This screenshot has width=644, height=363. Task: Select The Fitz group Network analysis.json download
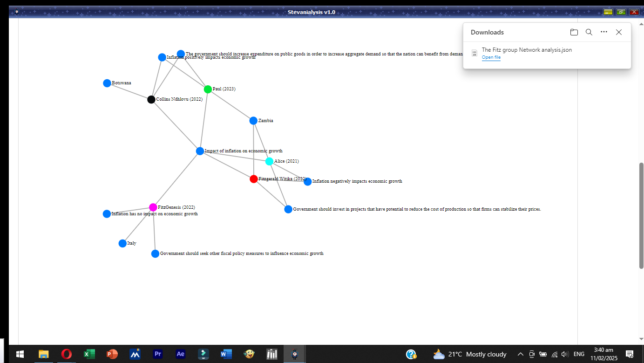[527, 50]
